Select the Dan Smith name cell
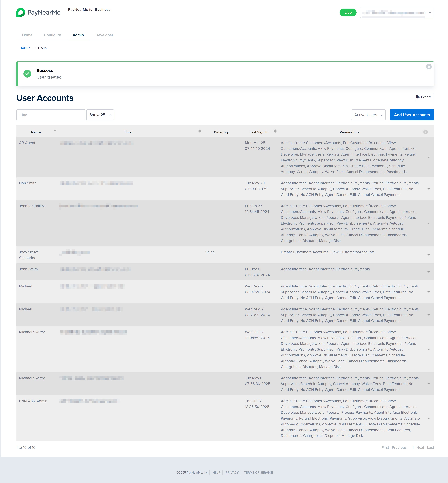The width and height of the screenshot is (448, 483). (x=28, y=183)
